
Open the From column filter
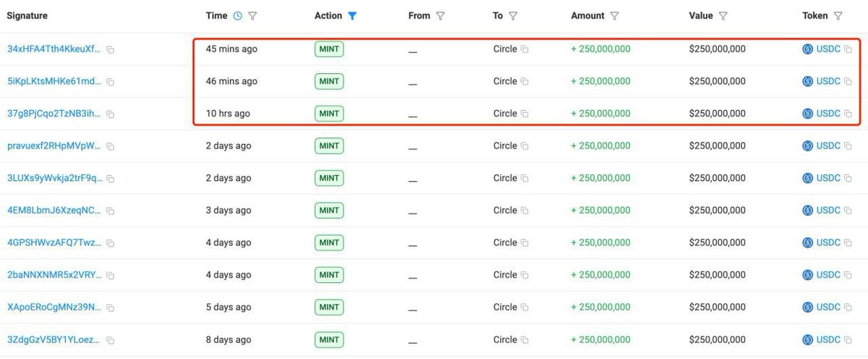point(441,16)
